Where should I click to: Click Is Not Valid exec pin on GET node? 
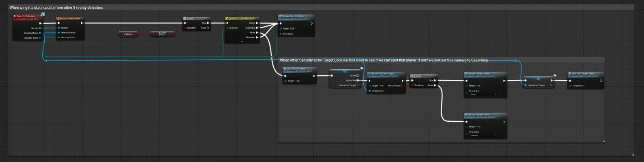pos(358,81)
